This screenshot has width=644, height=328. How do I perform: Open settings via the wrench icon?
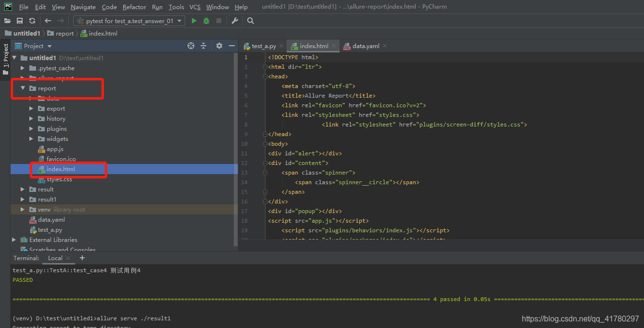(235, 21)
